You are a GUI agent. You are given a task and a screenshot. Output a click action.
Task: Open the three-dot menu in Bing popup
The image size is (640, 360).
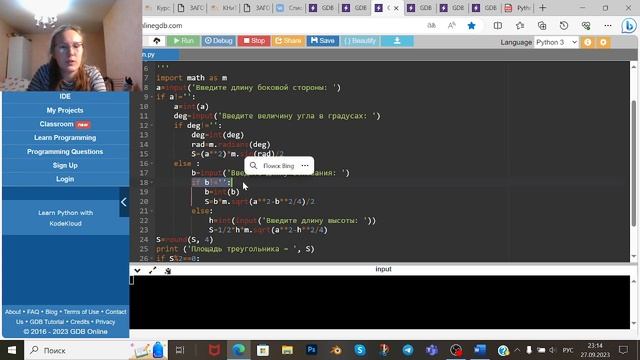click(x=305, y=165)
